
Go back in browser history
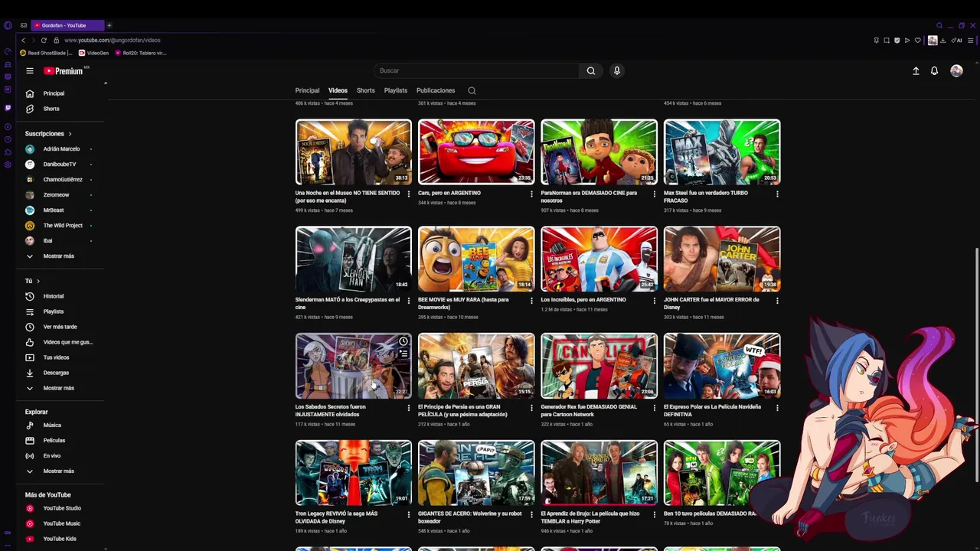pos(23,40)
